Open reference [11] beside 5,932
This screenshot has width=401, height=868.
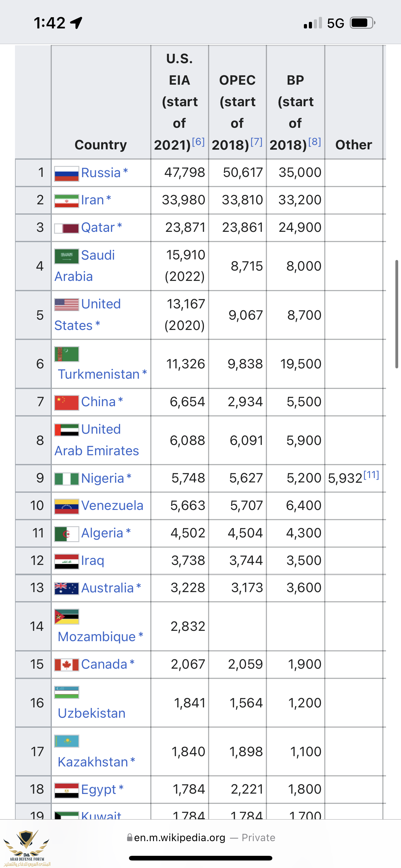point(371,475)
